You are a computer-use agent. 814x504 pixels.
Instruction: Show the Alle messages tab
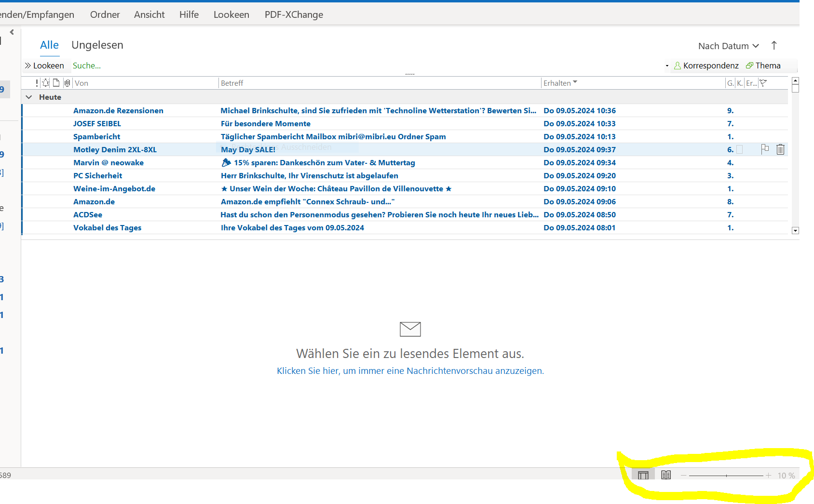pos(49,45)
